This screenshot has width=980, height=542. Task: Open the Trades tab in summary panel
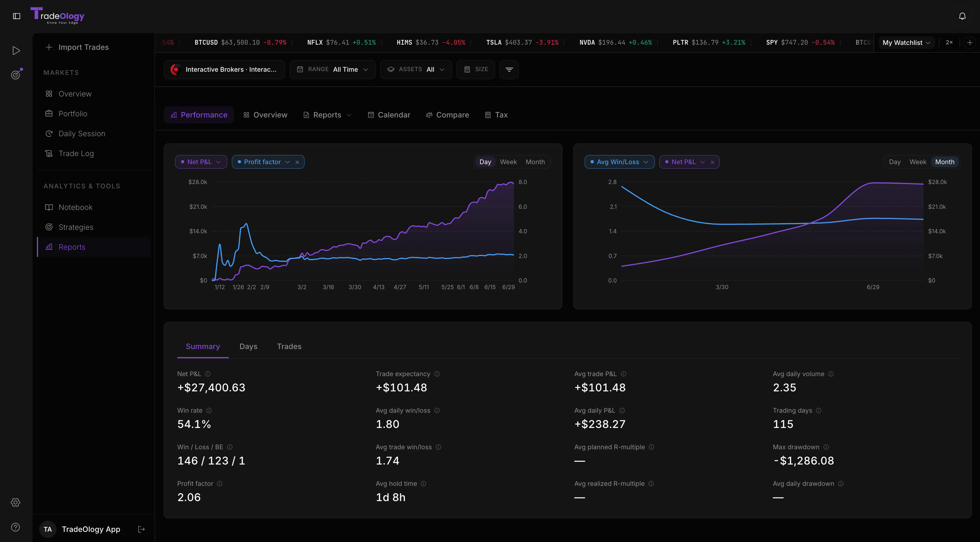(289, 347)
